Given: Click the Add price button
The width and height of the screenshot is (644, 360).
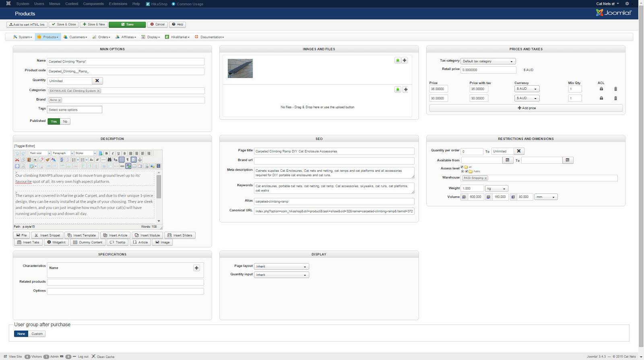Looking at the screenshot, I should [526, 108].
